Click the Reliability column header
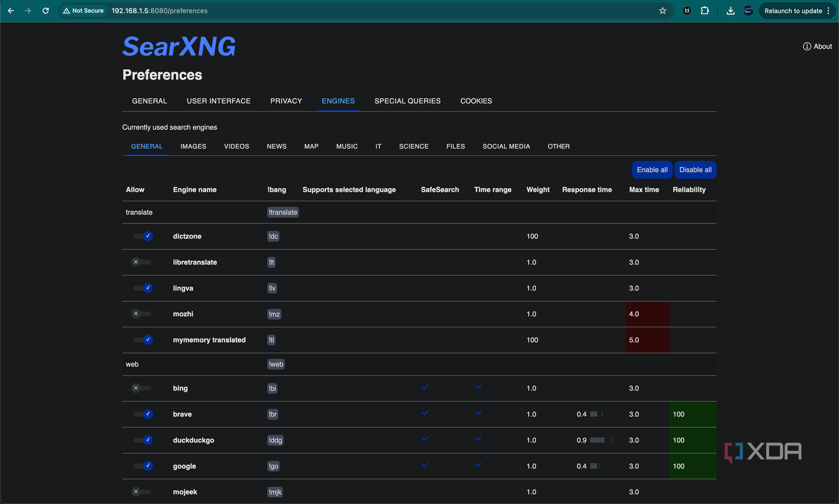 coord(689,190)
